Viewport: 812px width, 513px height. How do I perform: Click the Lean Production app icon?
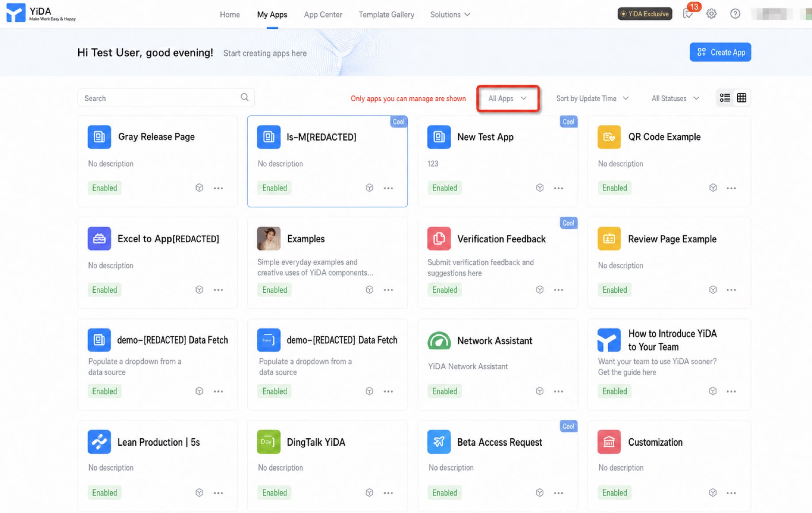[x=99, y=442]
